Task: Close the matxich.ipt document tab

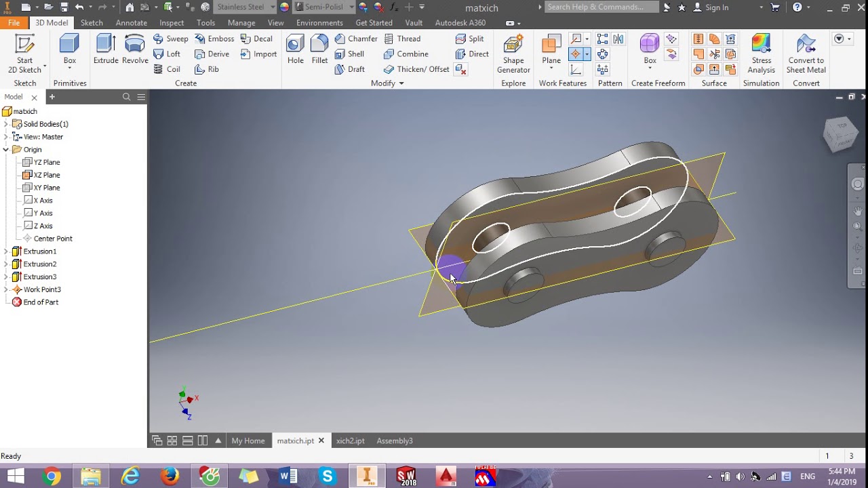Action: pyautogui.click(x=321, y=441)
